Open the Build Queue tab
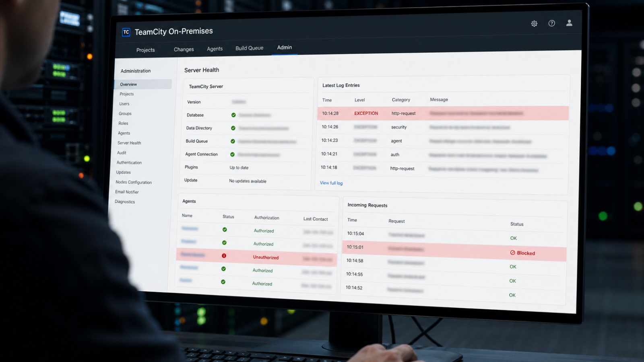Screen dimensions: 644x362 tap(250, 48)
